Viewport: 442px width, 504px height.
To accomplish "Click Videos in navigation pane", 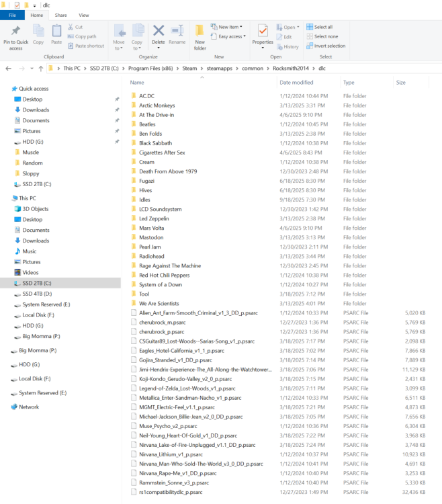I will coord(30,273).
